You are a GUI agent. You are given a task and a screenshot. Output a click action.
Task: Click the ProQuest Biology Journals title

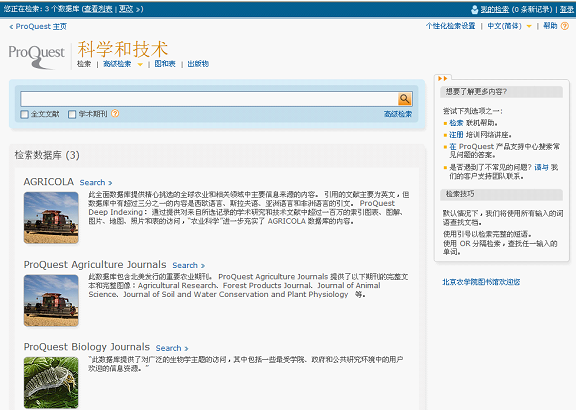point(87,347)
